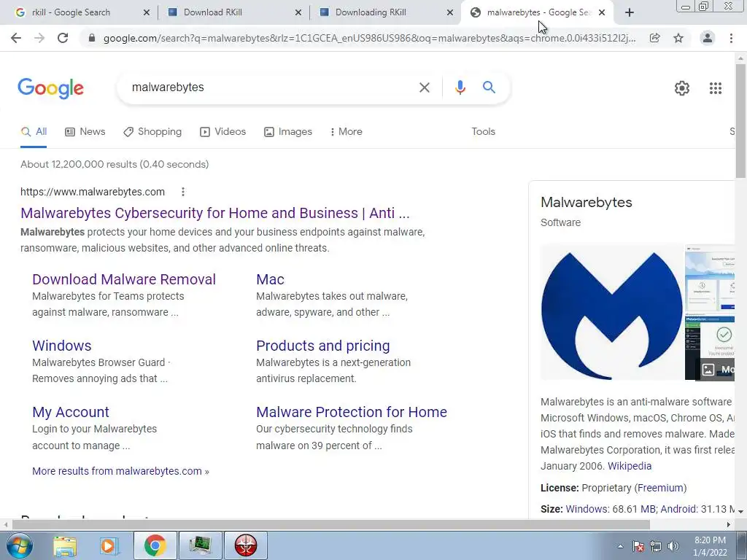Close the rkill Google Search tab
The width and height of the screenshot is (747, 560).
(x=146, y=12)
